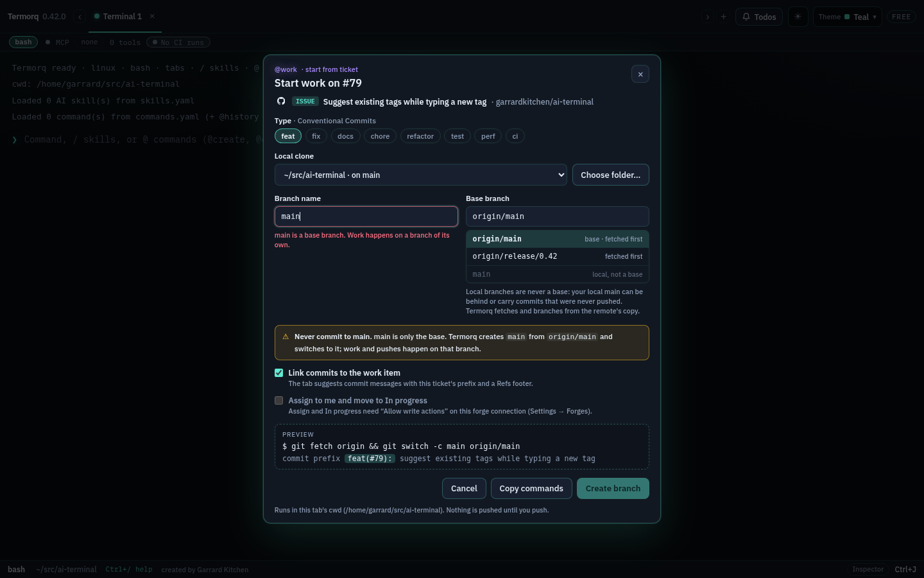
Task: Choose origin/release/0.42 as base branch
Action: pyautogui.click(x=558, y=256)
